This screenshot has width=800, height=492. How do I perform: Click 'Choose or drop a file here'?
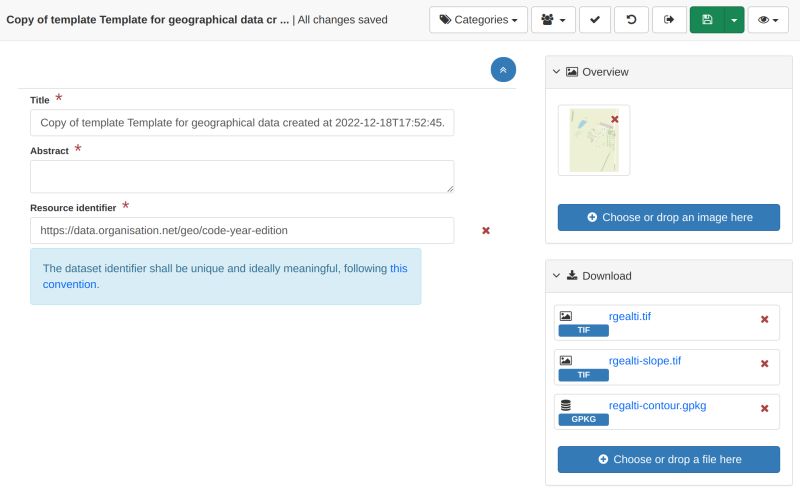[668, 459]
